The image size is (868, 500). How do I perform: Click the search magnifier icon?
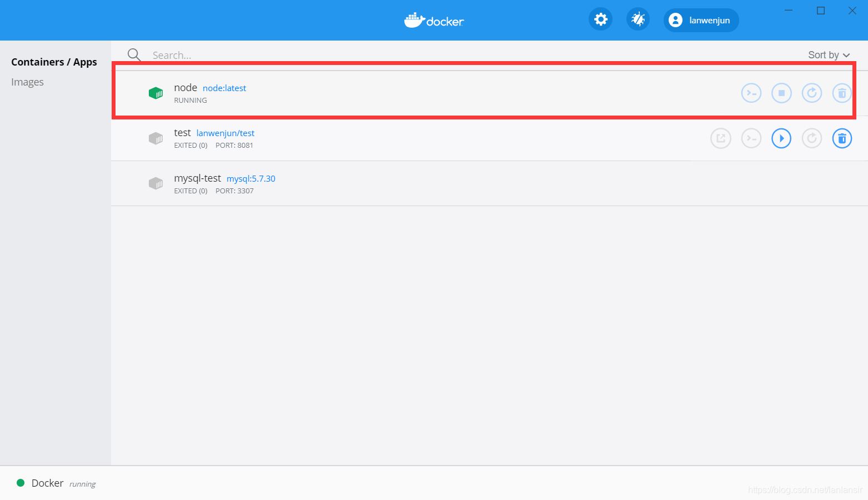pyautogui.click(x=134, y=54)
